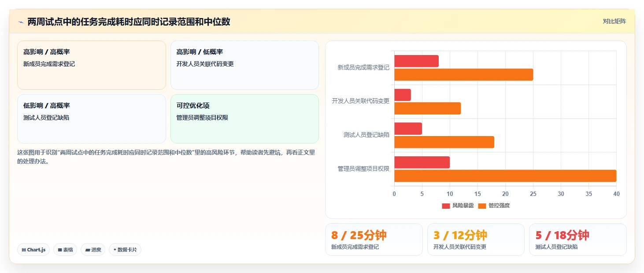Image resolution: width=644 pixels, height=273 pixels.
Task: Click the 新成员完成需求登记 caption under 8 / 25分钟
Action: (x=355, y=247)
